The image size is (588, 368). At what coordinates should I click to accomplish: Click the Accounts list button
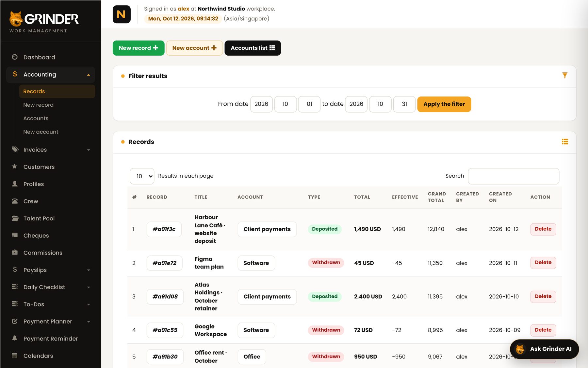pyautogui.click(x=253, y=48)
